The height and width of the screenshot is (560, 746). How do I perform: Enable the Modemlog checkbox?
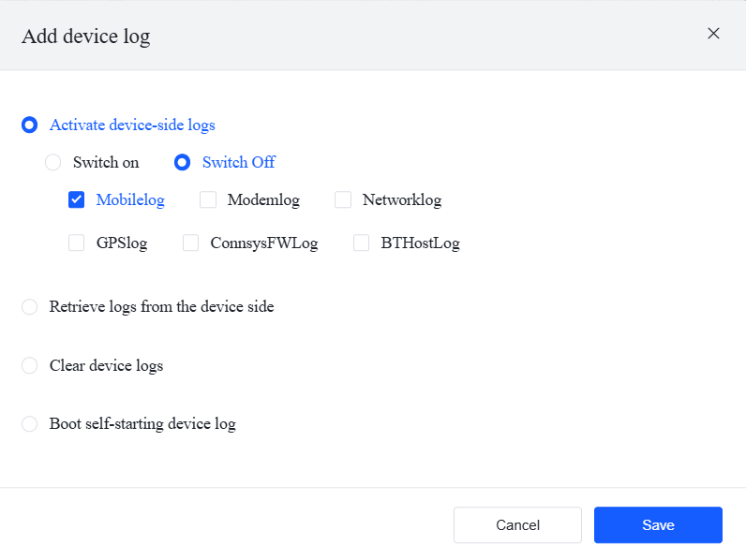tap(208, 199)
